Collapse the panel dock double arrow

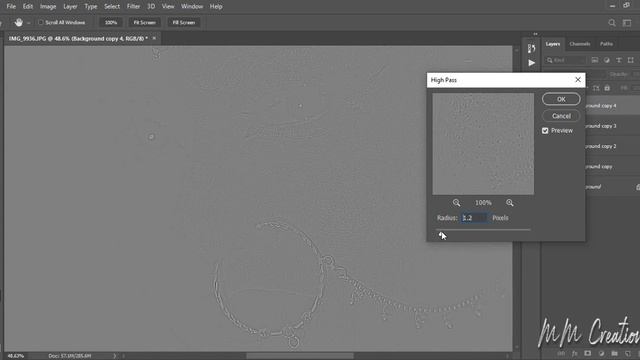[x=536, y=34]
